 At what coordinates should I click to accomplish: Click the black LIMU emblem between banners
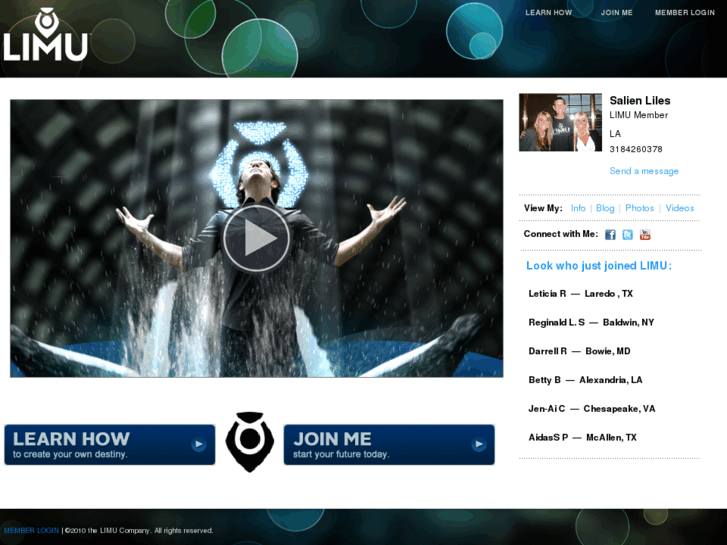(x=249, y=442)
